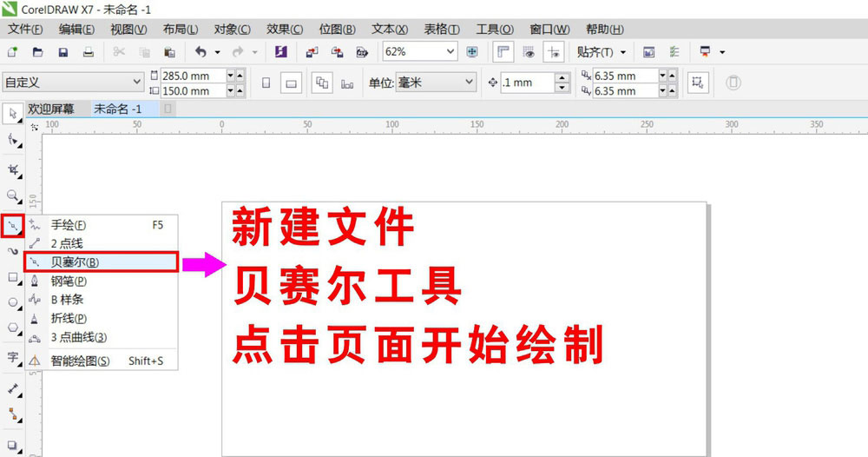Toggle apply layout to all pages
868x457 pixels.
pos(322,83)
